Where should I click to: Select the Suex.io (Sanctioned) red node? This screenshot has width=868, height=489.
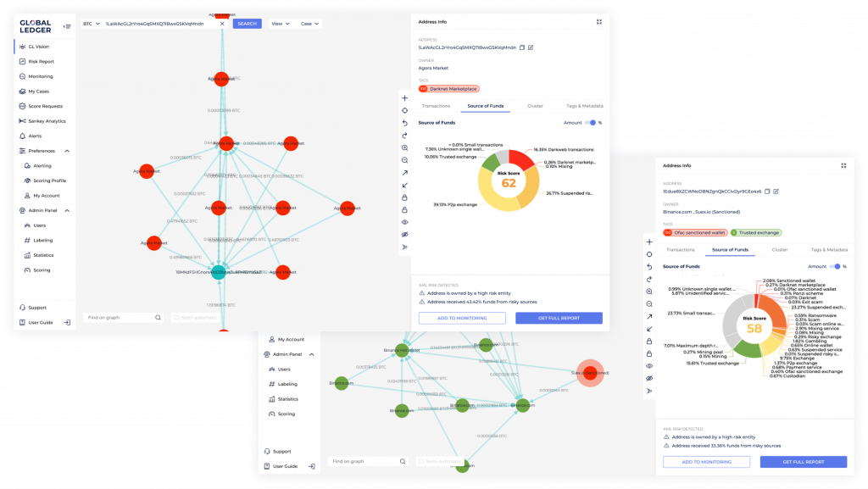tap(590, 374)
